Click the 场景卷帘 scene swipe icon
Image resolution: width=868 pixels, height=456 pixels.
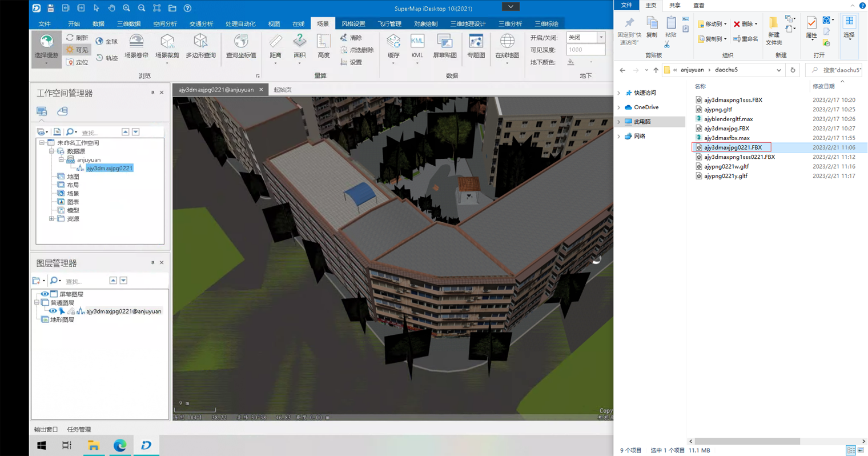pyautogui.click(x=136, y=46)
